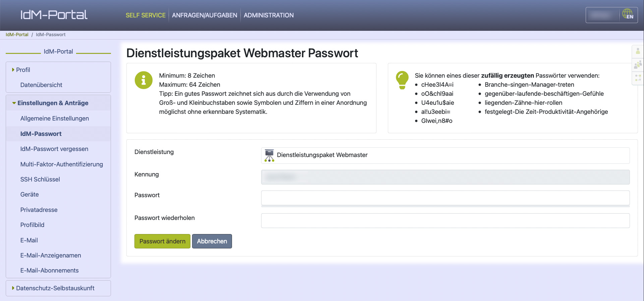Expand the Profil section
The height and width of the screenshot is (301, 644).
pos(23,70)
